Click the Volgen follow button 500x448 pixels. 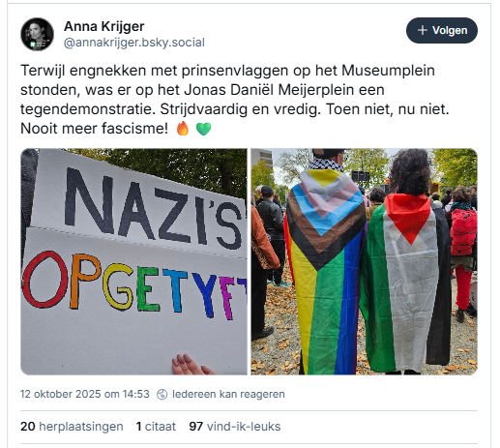click(442, 30)
